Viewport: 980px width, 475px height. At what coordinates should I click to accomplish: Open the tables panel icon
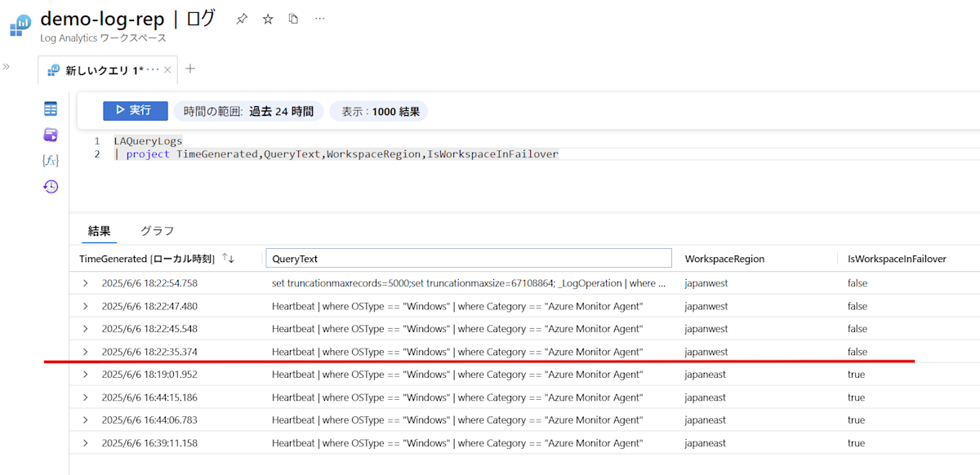coord(51,109)
